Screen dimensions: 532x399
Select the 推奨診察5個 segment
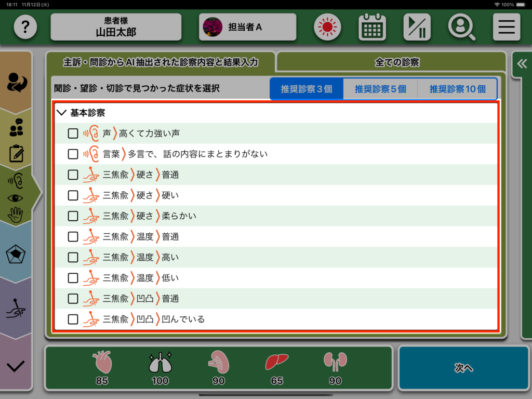380,89
